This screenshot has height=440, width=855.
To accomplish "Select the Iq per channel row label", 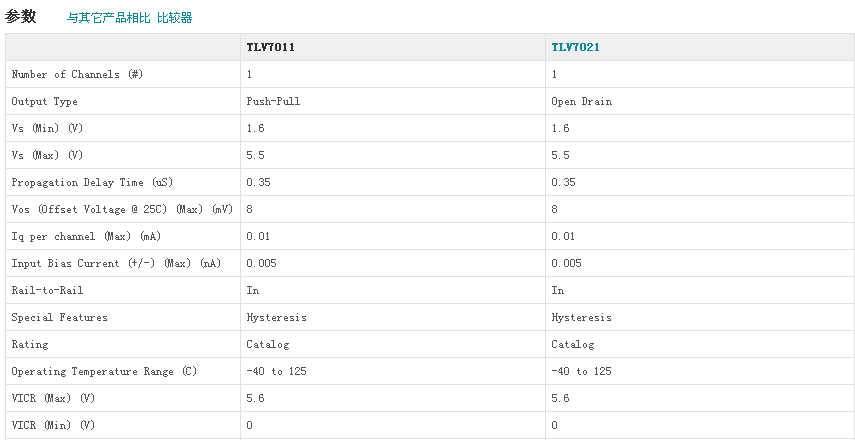I will (86, 236).
